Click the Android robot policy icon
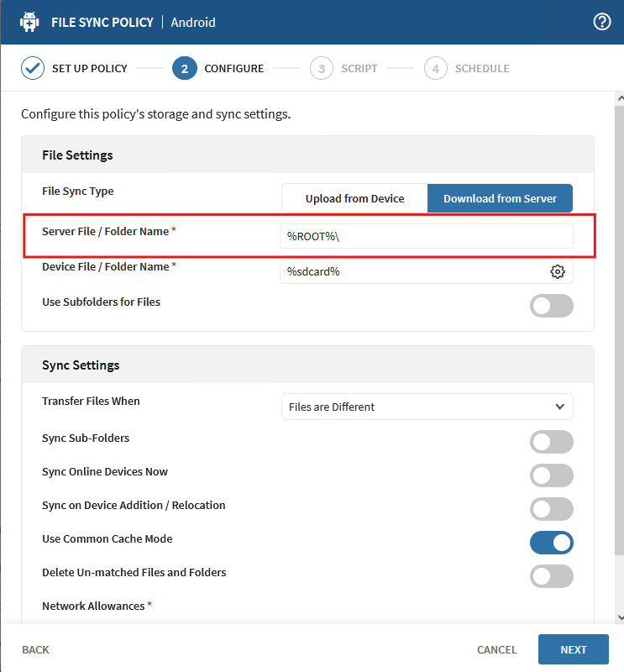This screenshot has width=624, height=672. coord(29,22)
